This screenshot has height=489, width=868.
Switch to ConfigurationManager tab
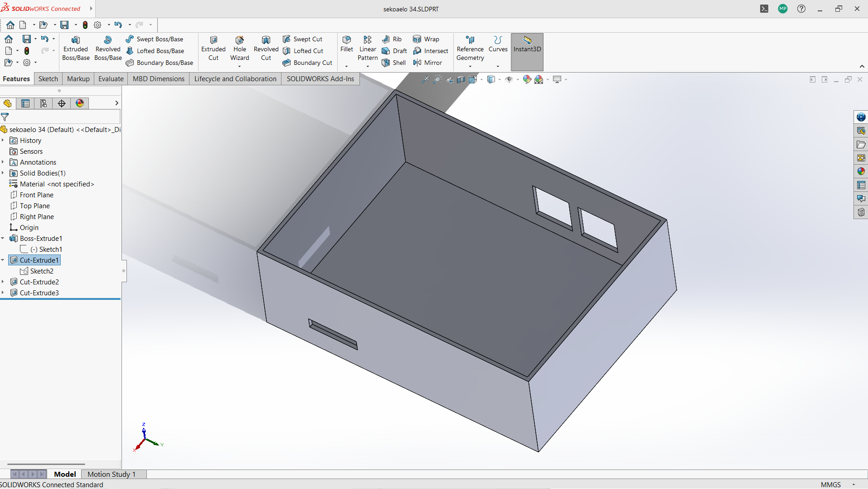(44, 103)
